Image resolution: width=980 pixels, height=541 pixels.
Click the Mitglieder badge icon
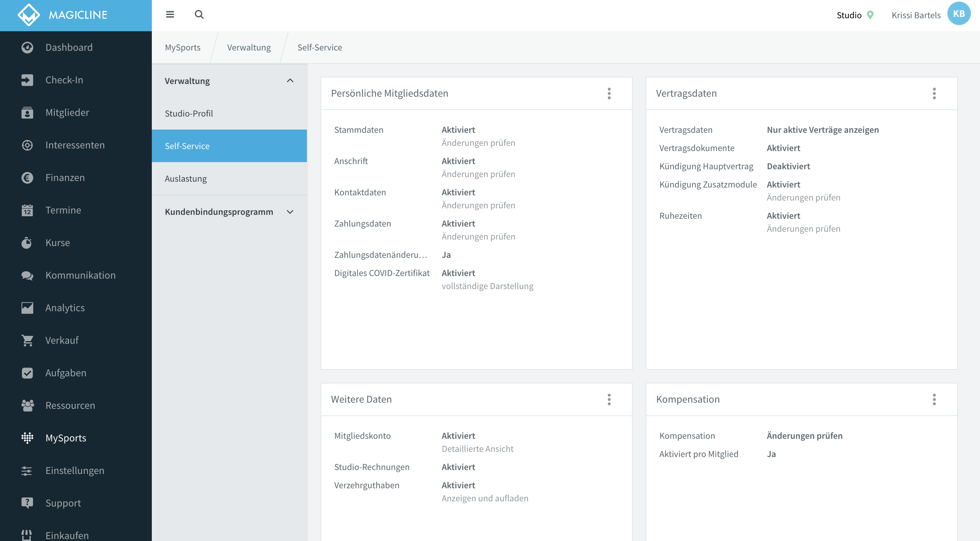[27, 113]
